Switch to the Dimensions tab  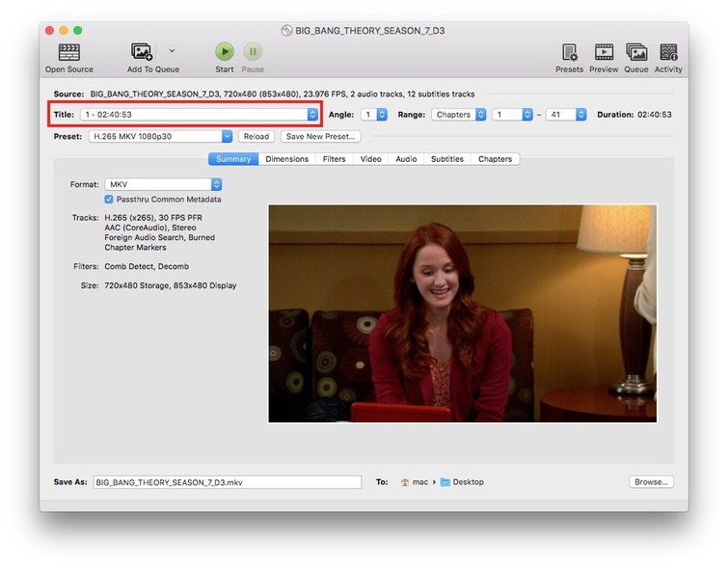pyautogui.click(x=286, y=159)
